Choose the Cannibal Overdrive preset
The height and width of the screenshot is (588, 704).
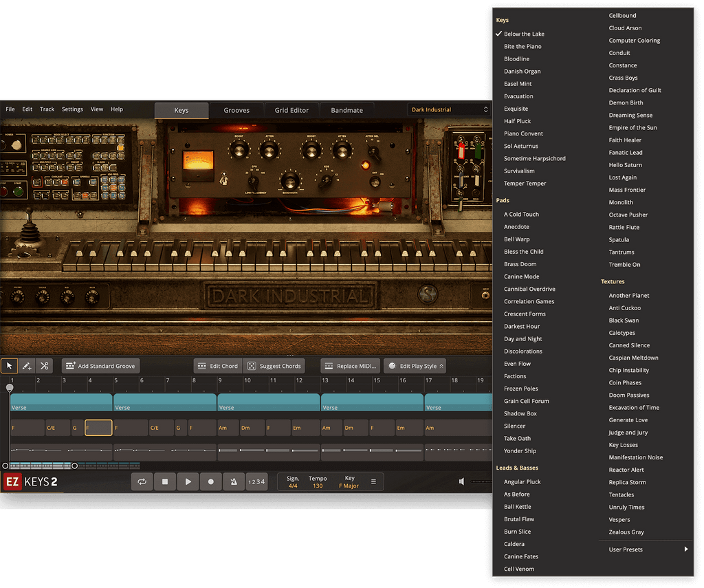click(x=529, y=290)
